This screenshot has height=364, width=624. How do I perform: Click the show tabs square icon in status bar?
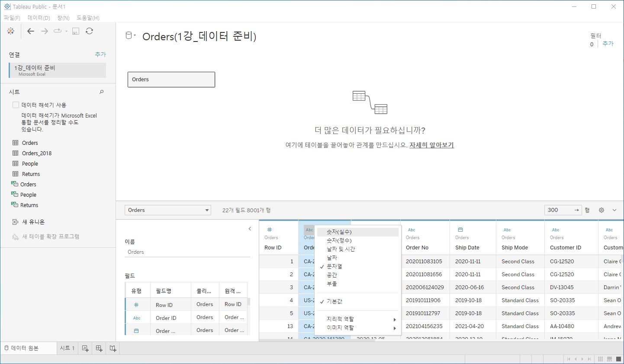pyautogui.click(x=618, y=359)
